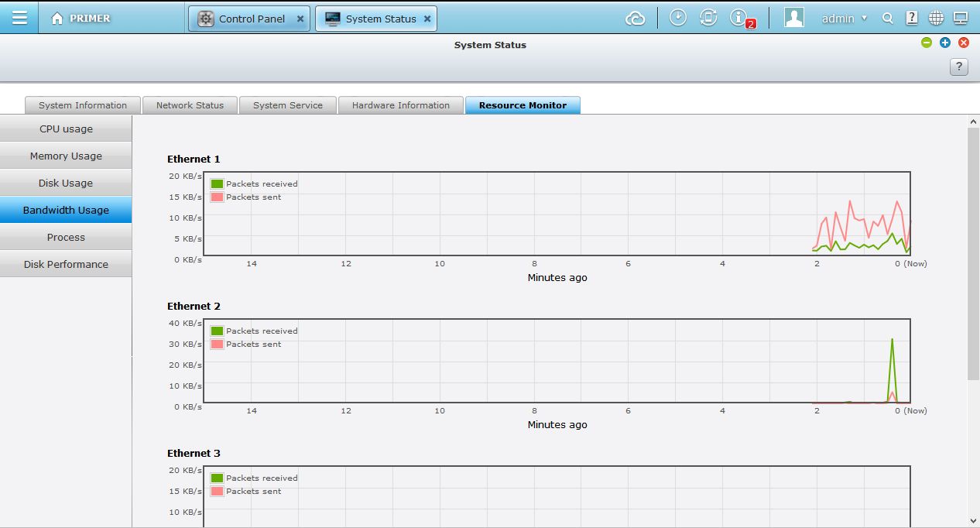980x528 pixels.
Task: Switch to the System Information tab
Action: coord(83,105)
